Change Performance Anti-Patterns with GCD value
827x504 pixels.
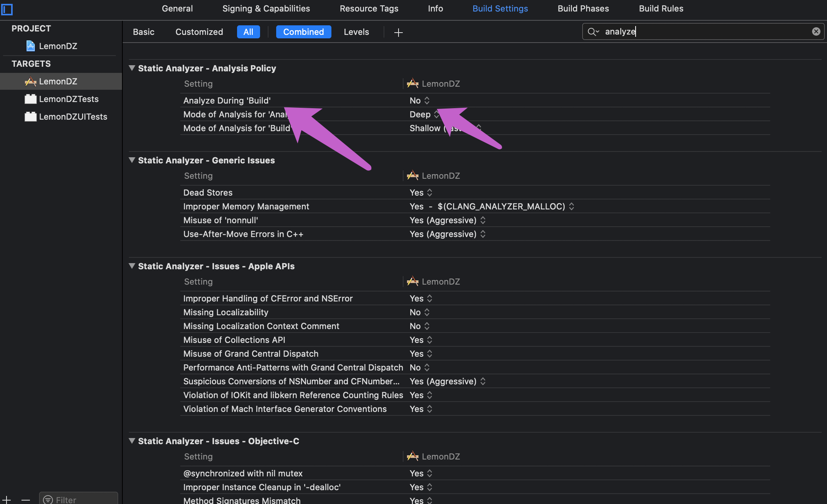tap(419, 367)
